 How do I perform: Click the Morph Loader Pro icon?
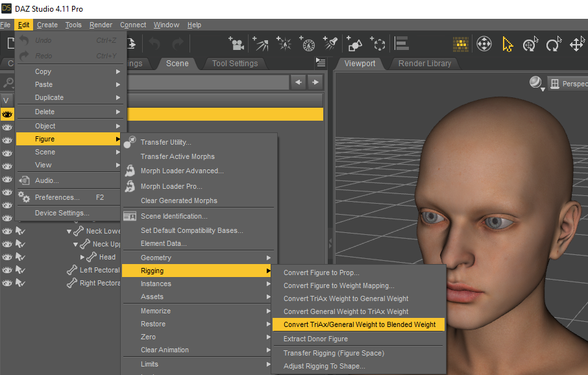pos(130,186)
